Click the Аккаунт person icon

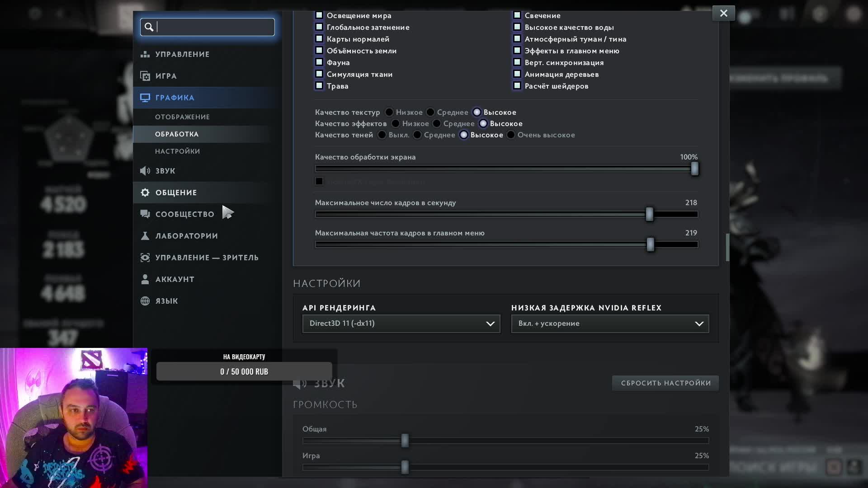tap(145, 279)
